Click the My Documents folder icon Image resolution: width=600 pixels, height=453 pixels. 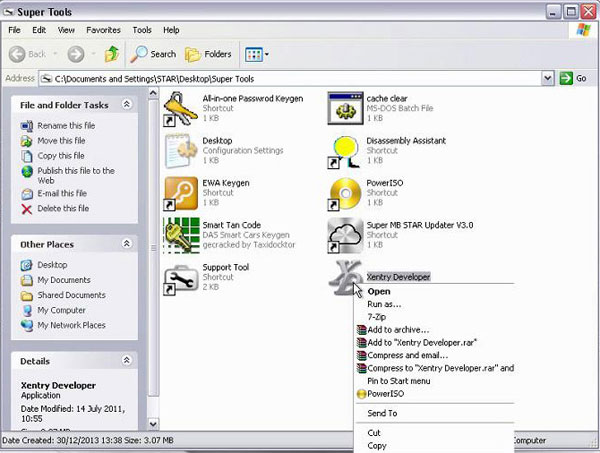(26, 280)
